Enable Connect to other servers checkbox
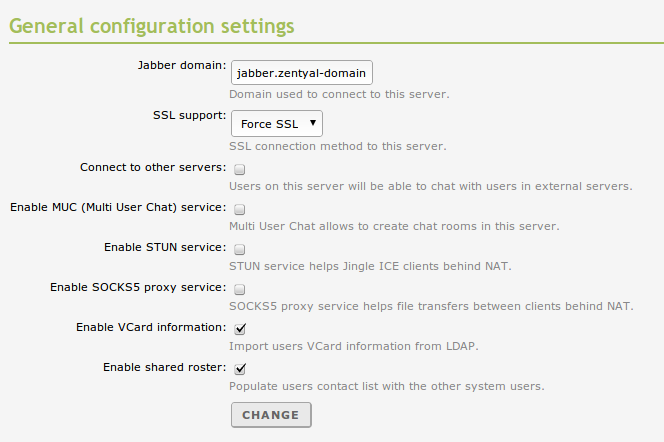This screenshot has height=442, width=664. [x=240, y=169]
